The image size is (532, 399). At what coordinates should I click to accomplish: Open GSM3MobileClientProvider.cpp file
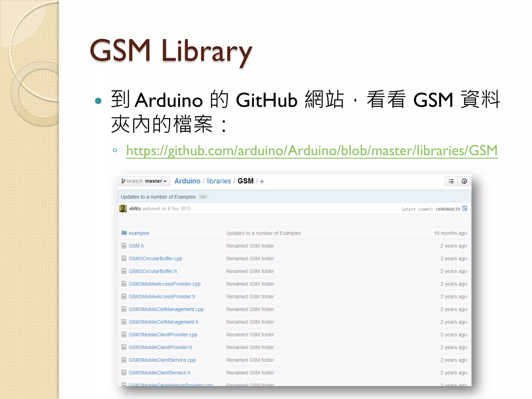tap(163, 335)
